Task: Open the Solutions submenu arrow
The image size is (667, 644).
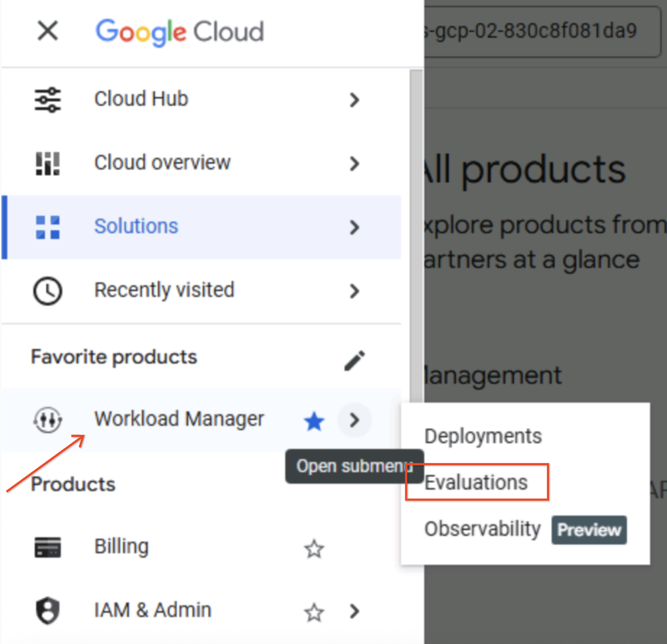Action: [355, 228]
